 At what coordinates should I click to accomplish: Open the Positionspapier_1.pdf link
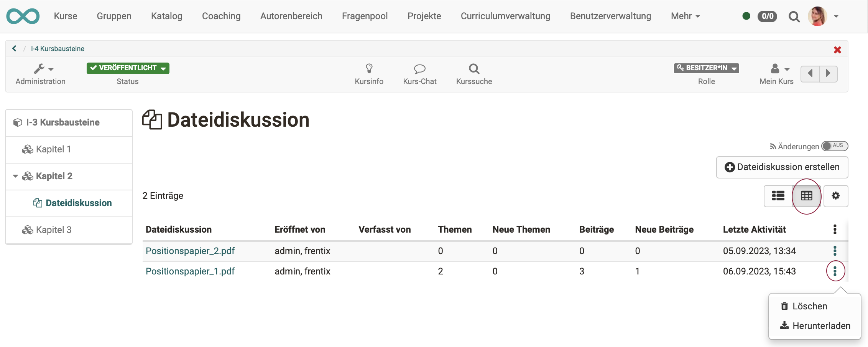click(x=190, y=271)
